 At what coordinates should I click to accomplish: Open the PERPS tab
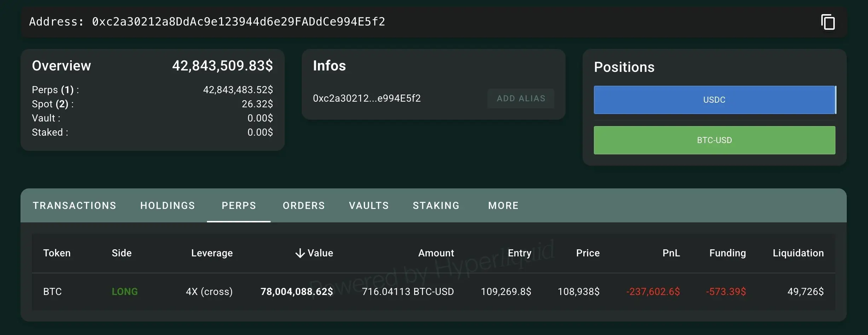click(x=238, y=205)
